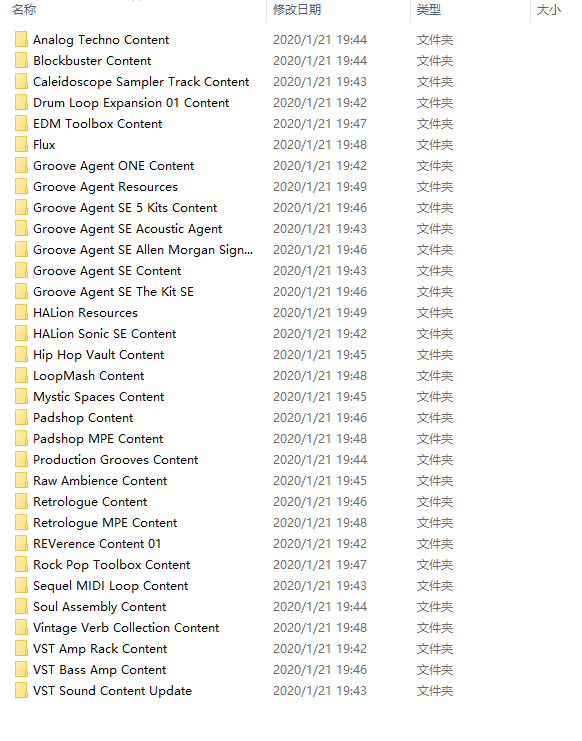Click the Hip Hop Vault Content folder icon
582x741 pixels.
pos(21,355)
